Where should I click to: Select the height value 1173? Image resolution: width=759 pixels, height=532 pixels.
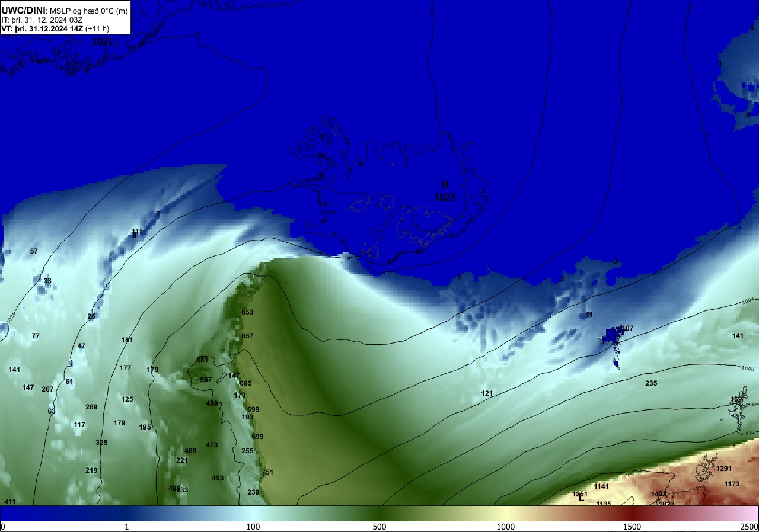[x=732, y=484]
